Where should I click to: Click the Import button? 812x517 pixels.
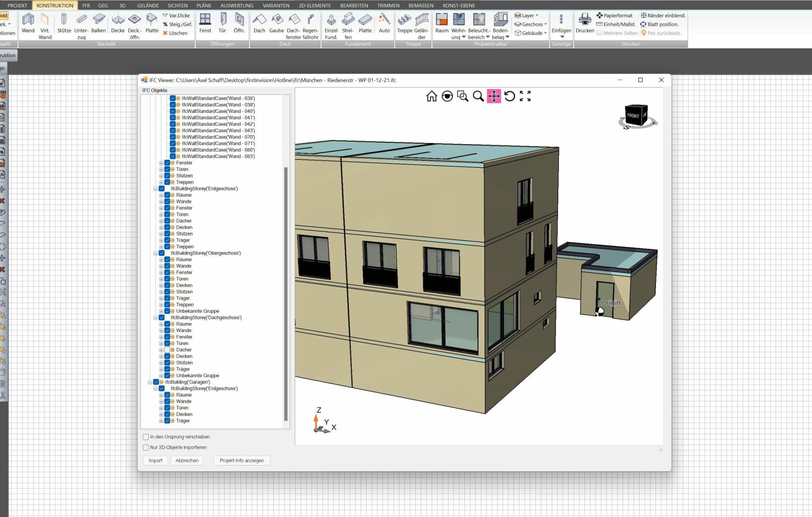pyautogui.click(x=155, y=461)
